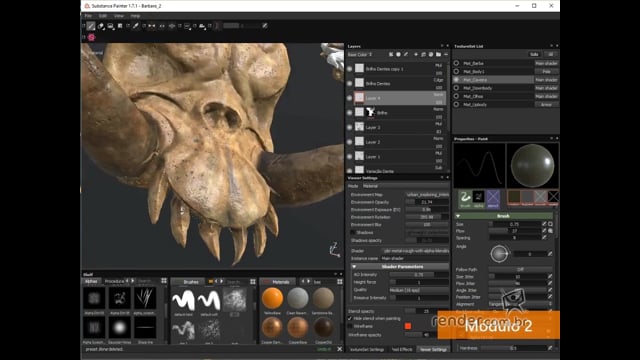
Task: Open the Quality dropdown
Action: point(418,290)
